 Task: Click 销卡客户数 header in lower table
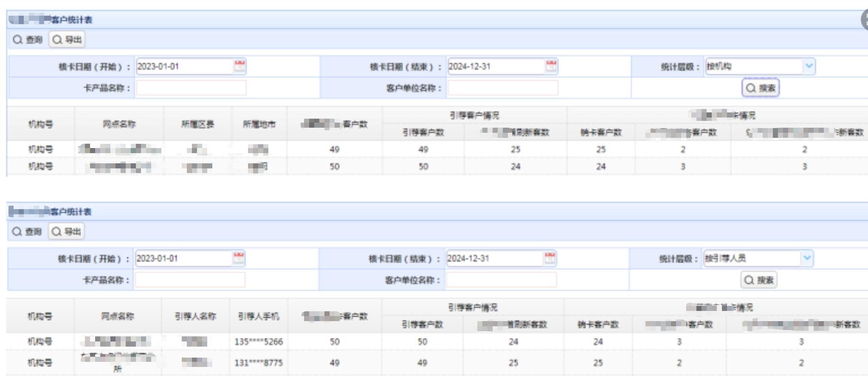tap(598, 325)
